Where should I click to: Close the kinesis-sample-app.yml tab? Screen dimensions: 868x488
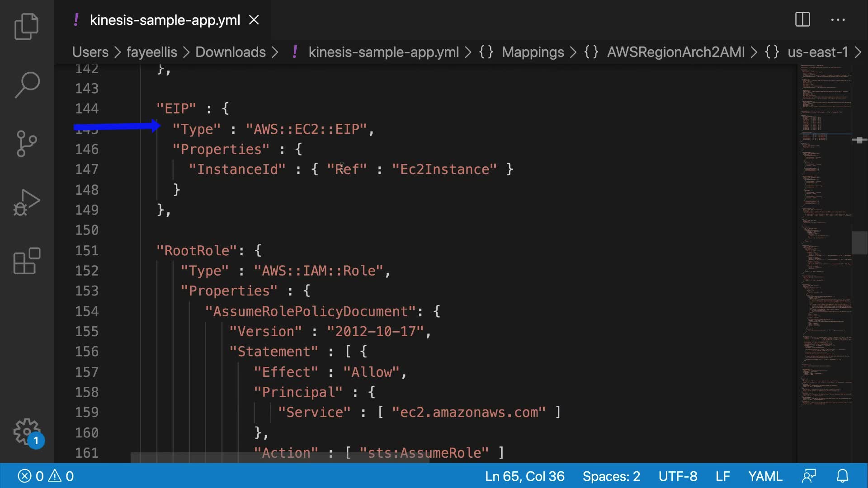(254, 20)
